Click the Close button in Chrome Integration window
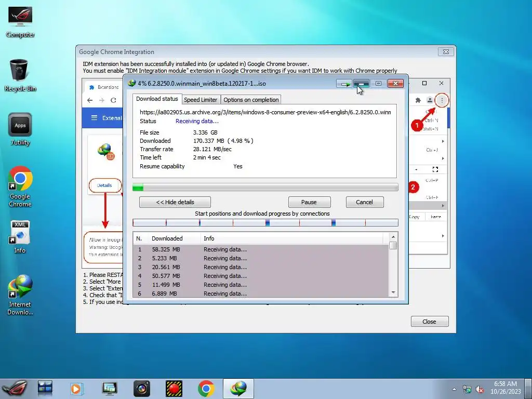Image resolution: width=532 pixels, height=399 pixels. (430, 322)
